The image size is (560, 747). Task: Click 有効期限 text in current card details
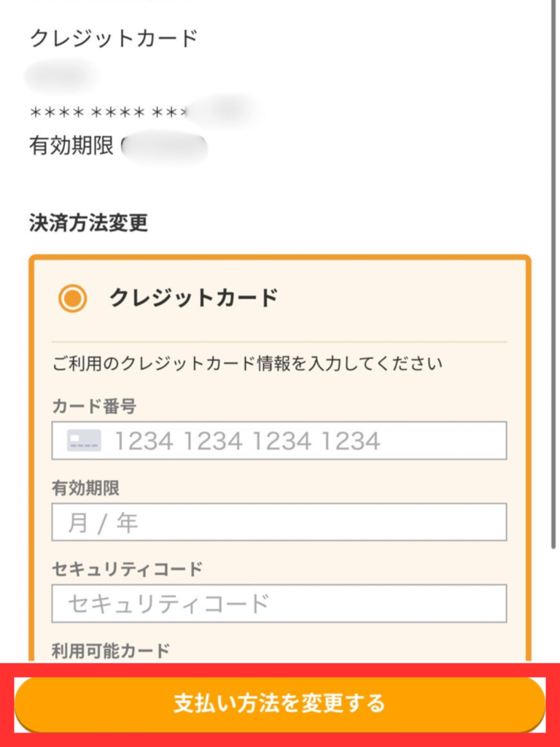click(x=71, y=146)
